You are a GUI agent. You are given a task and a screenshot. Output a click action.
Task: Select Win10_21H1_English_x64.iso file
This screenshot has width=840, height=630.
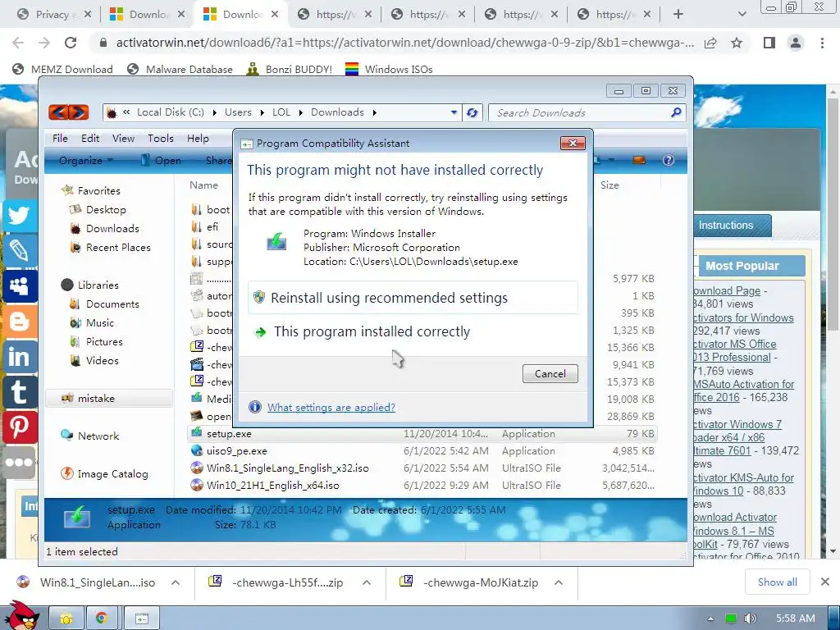[272, 486]
